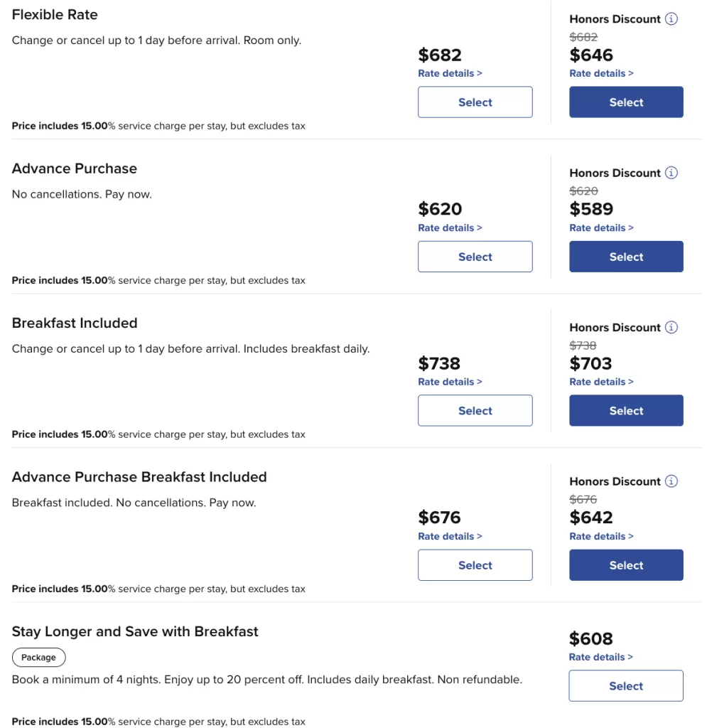
Task: View Rate details for the $608 package
Action: click(600, 657)
